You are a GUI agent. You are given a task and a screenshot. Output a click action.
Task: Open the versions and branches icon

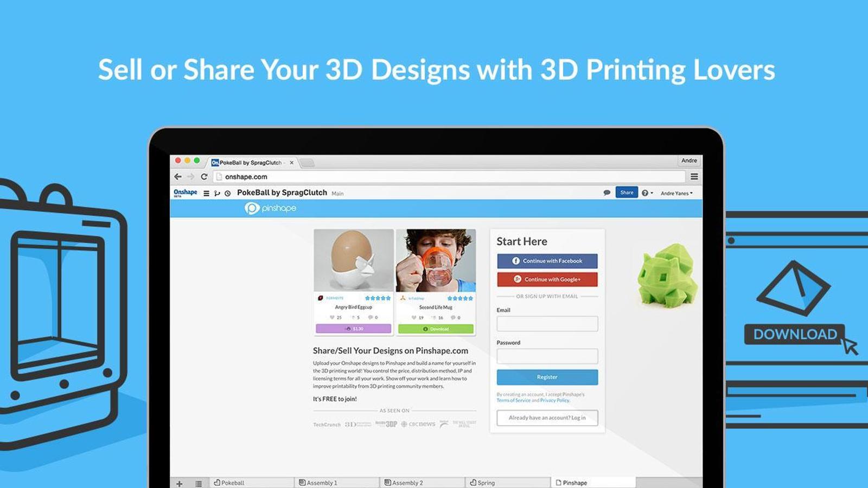[217, 194]
